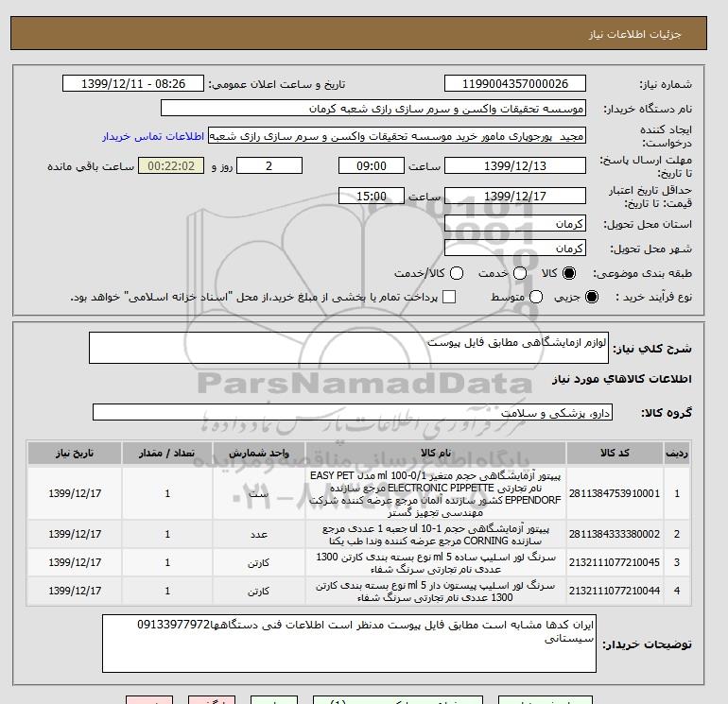Select product code 2811384333380002
The width and height of the screenshot is (728, 704).
pos(615,534)
